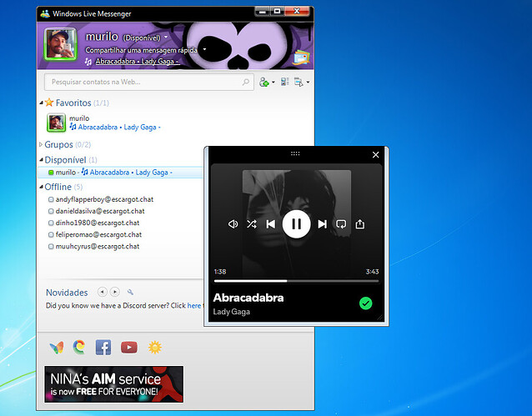Click the Abracadabra song title in player
The height and width of the screenshot is (416, 532).
click(x=248, y=298)
